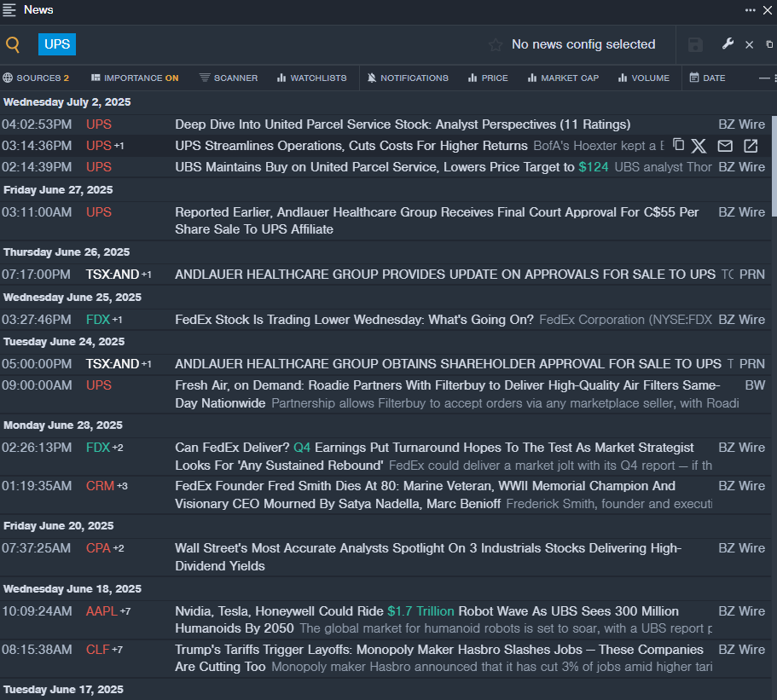Screen dimensions: 777x700
Task: Open Trump's Tariffs Trigger Layoffs article
Action: [439, 658]
